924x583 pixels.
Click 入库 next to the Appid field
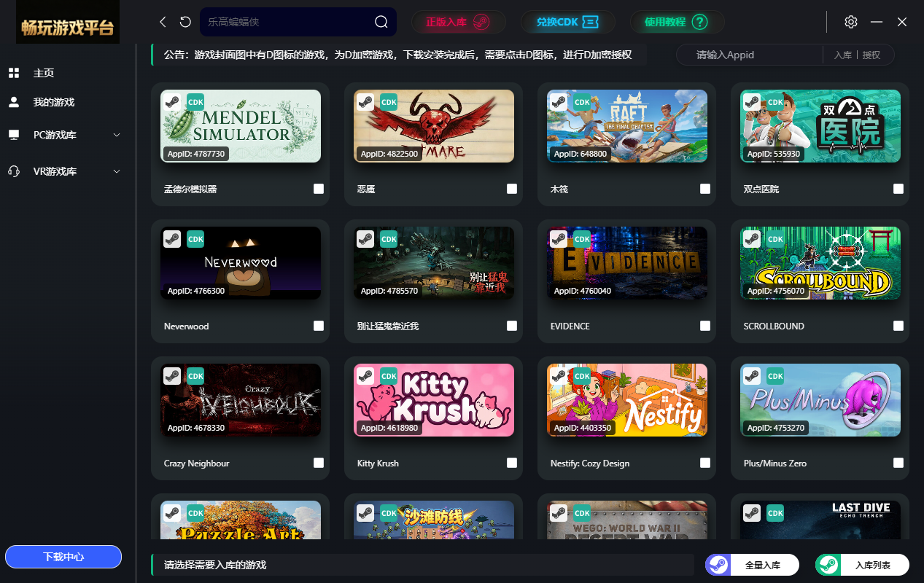pos(843,55)
